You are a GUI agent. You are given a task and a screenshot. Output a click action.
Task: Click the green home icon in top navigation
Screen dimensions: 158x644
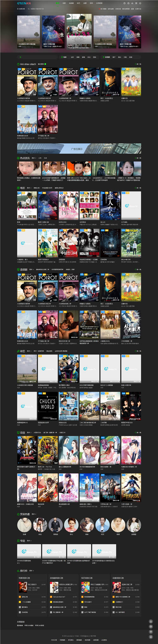tap(58, 3)
